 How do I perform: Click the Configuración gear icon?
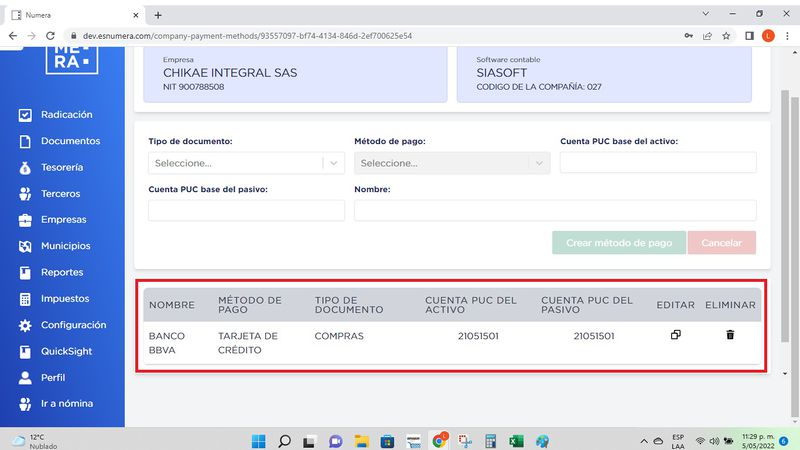25,325
